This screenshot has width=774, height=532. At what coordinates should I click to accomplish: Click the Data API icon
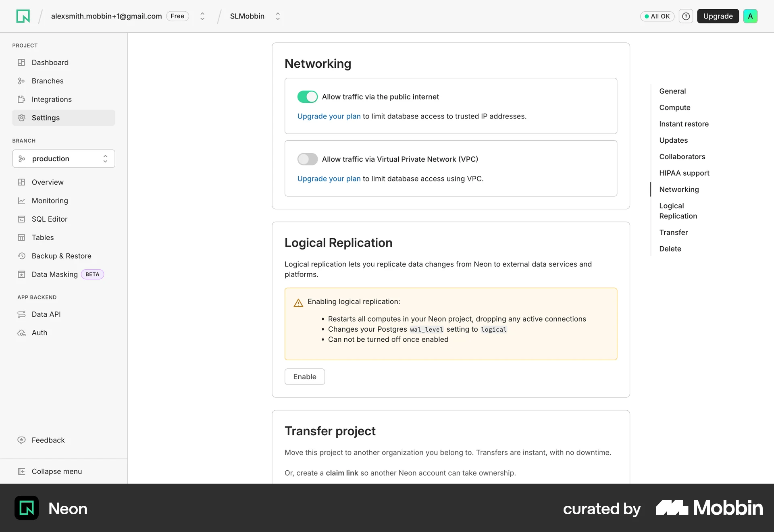click(21, 314)
